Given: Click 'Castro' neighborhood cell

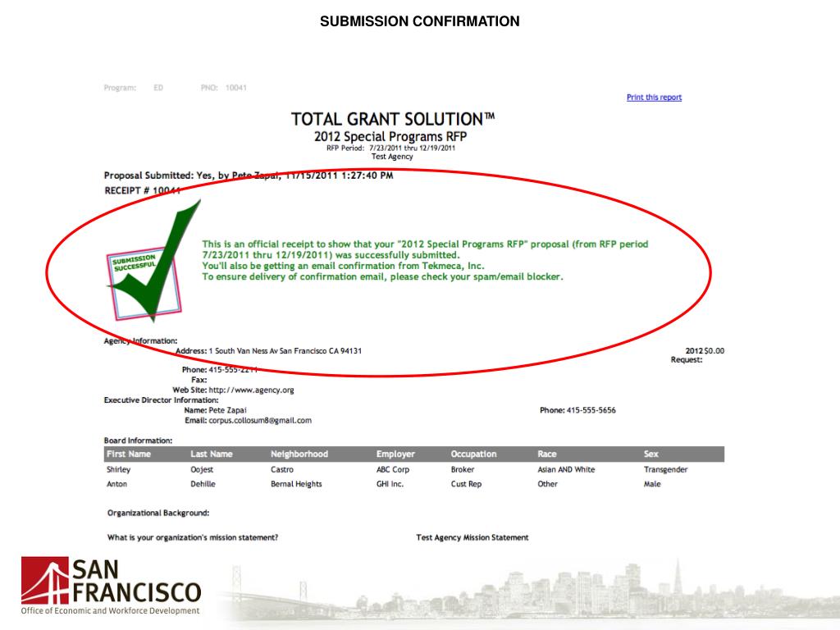Looking at the screenshot, I should [x=282, y=469].
